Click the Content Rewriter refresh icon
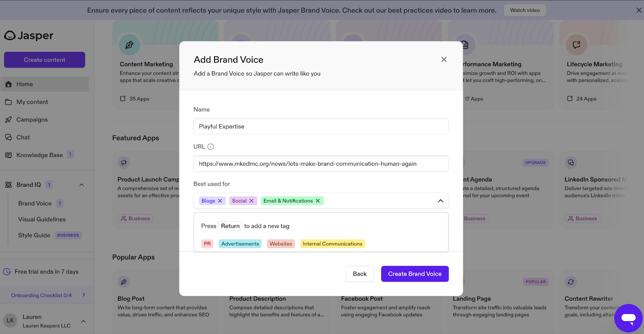Image resolution: width=644 pixels, height=334 pixels. tap(571, 282)
